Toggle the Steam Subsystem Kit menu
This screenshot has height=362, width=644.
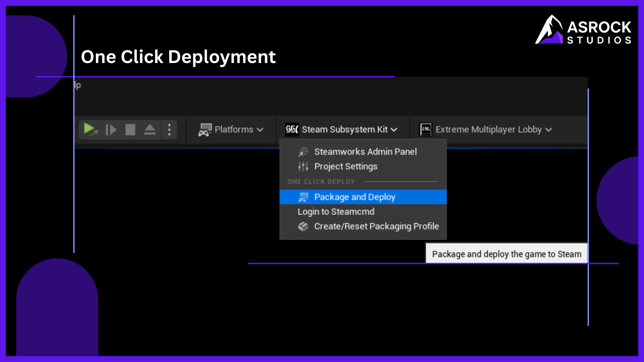click(x=341, y=130)
